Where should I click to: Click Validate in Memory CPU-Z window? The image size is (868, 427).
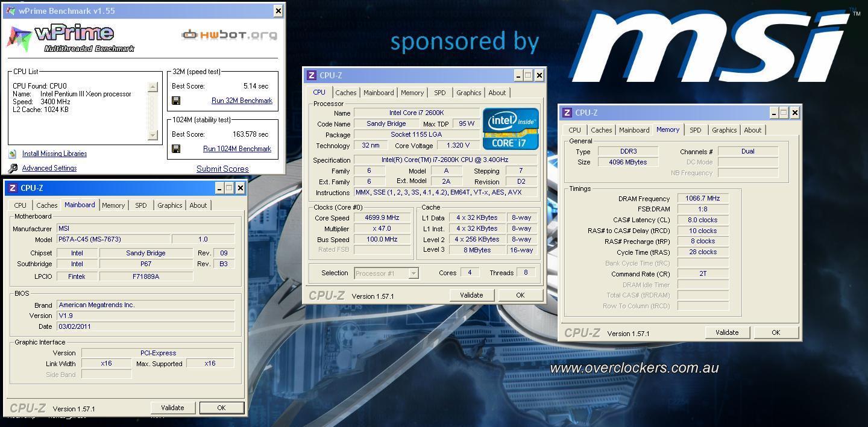tap(727, 332)
